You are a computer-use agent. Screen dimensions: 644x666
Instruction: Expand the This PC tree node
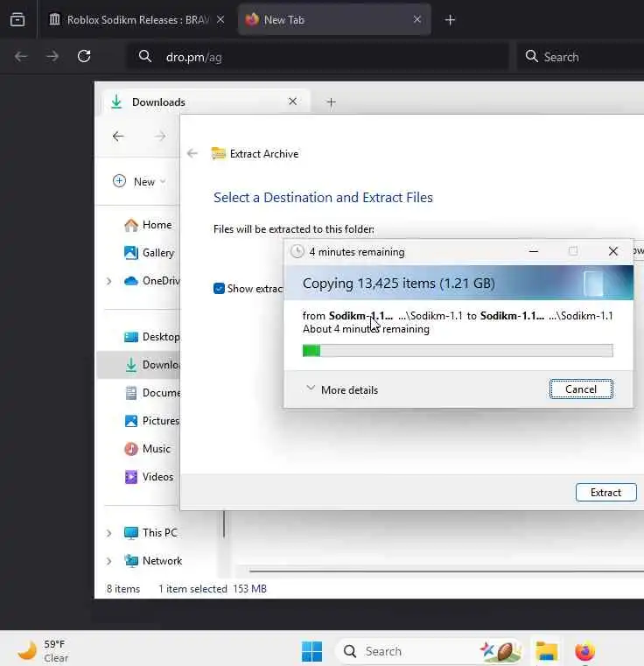click(x=109, y=533)
